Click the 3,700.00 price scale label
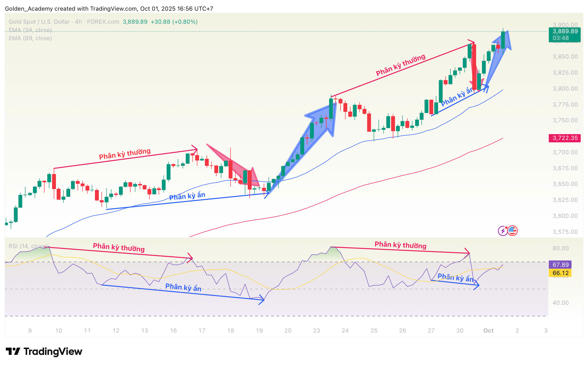 tap(565, 152)
